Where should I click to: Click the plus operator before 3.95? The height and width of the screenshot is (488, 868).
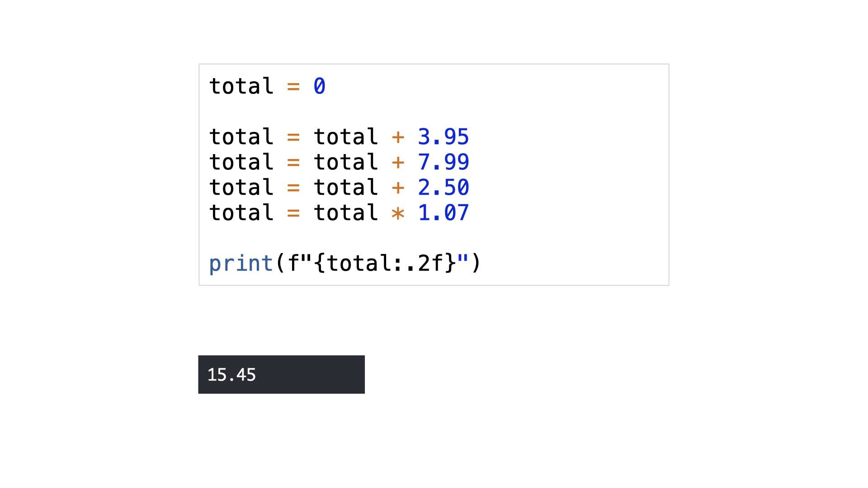(398, 137)
